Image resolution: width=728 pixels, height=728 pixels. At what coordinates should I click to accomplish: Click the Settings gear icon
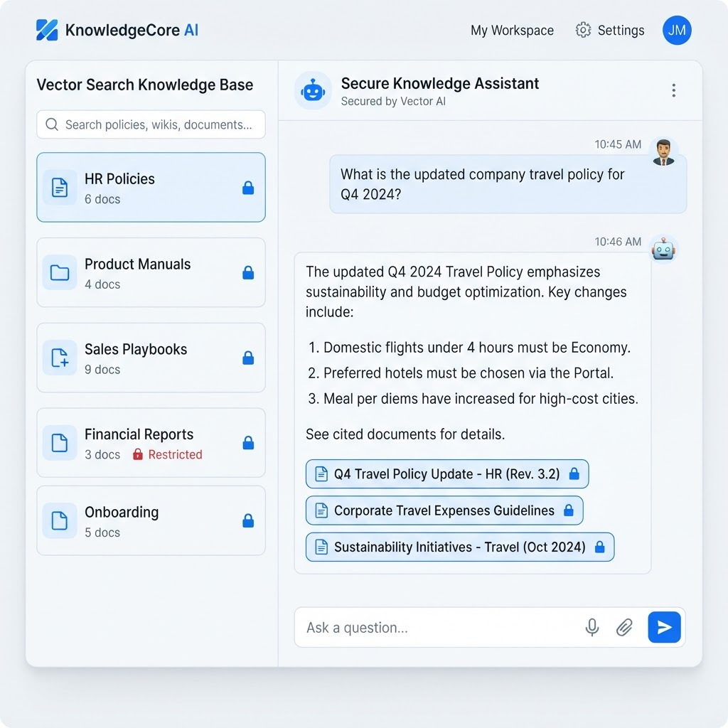583,30
